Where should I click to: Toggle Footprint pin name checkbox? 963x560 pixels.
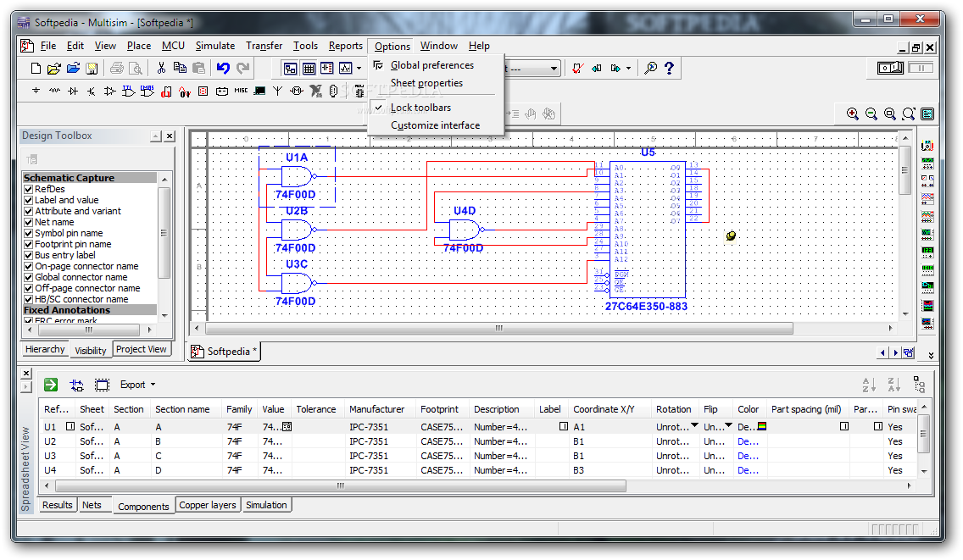pyautogui.click(x=28, y=244)
